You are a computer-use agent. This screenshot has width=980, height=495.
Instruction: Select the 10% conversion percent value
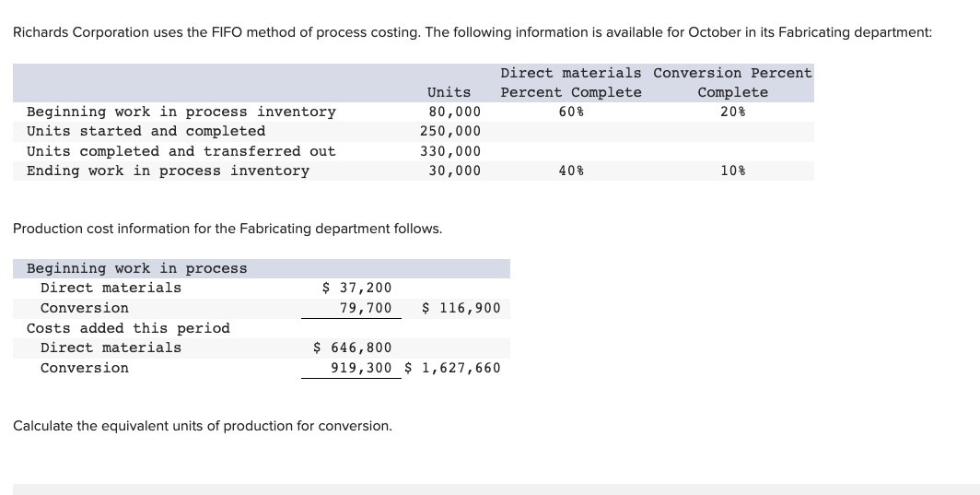coord(732,171)
